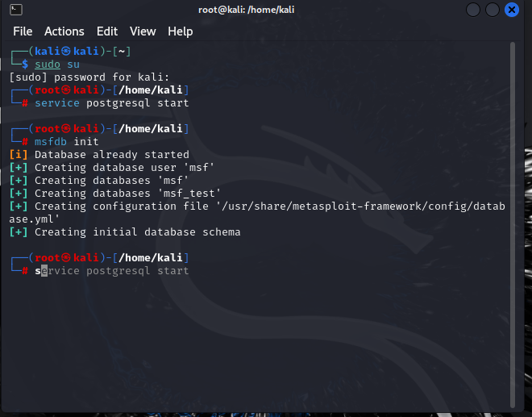The height and width of the screenshot is (417, 532).
Task: Click the 'Creating initial database schema' line
Action: coord(125,232)
